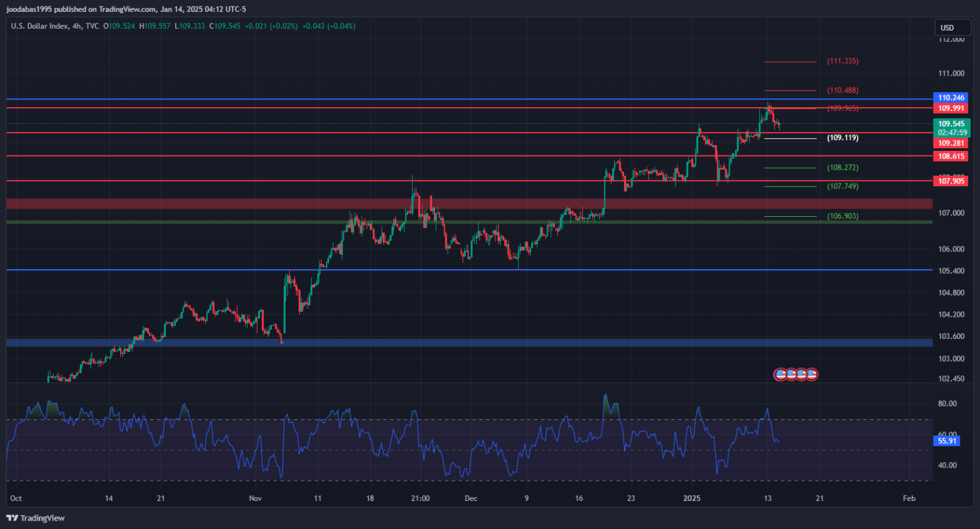The width and height of the screenshot is (980, 529).
Task: Click the (110.488) Fibonacci level label
Action: [842, 90]
